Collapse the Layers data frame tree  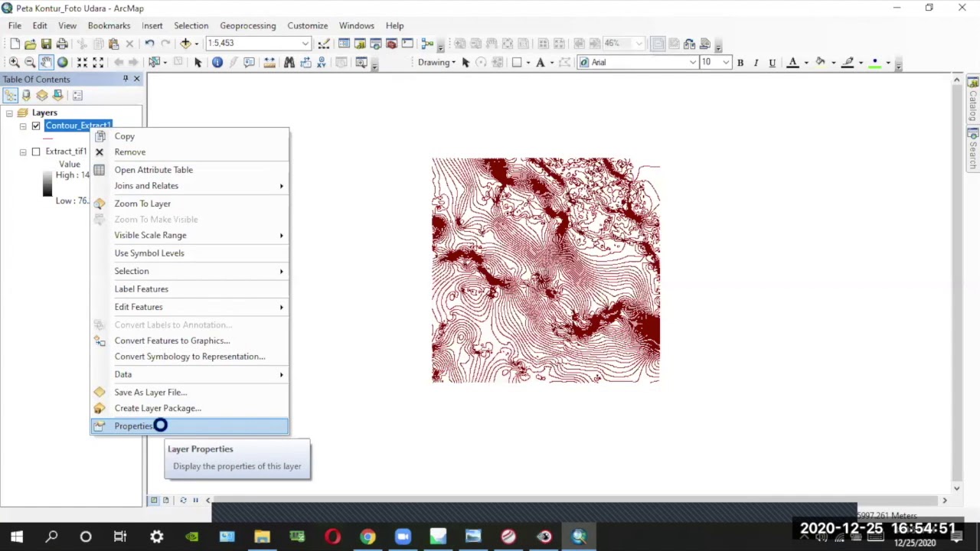pos(9,112)
